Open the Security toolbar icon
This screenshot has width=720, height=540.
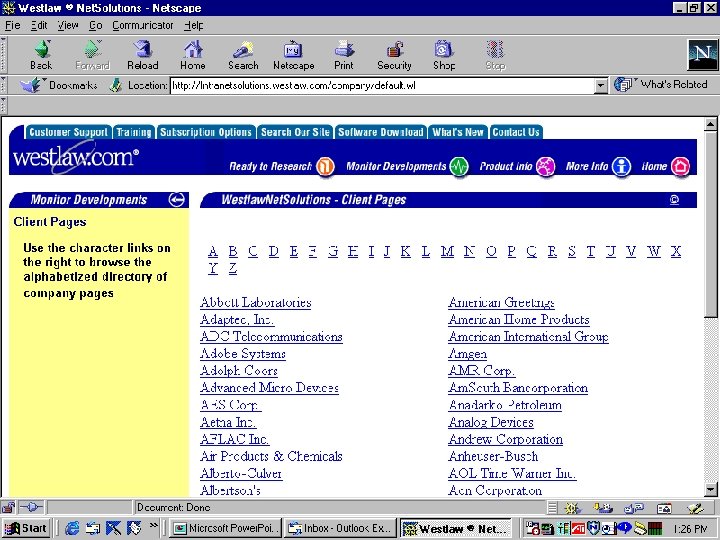(x=394, y=55)
